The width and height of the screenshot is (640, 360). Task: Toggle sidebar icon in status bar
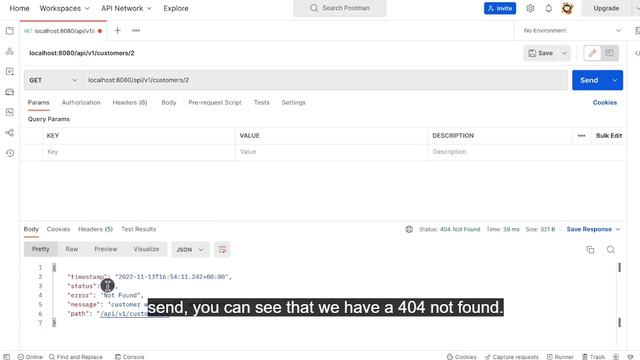click(x=7, y=357)
